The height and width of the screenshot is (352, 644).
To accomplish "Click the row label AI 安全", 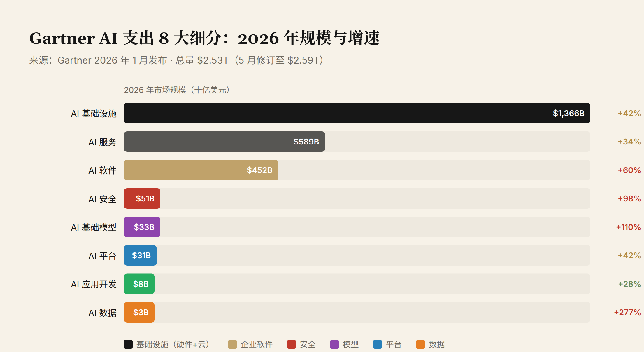I will coord(102,199).
